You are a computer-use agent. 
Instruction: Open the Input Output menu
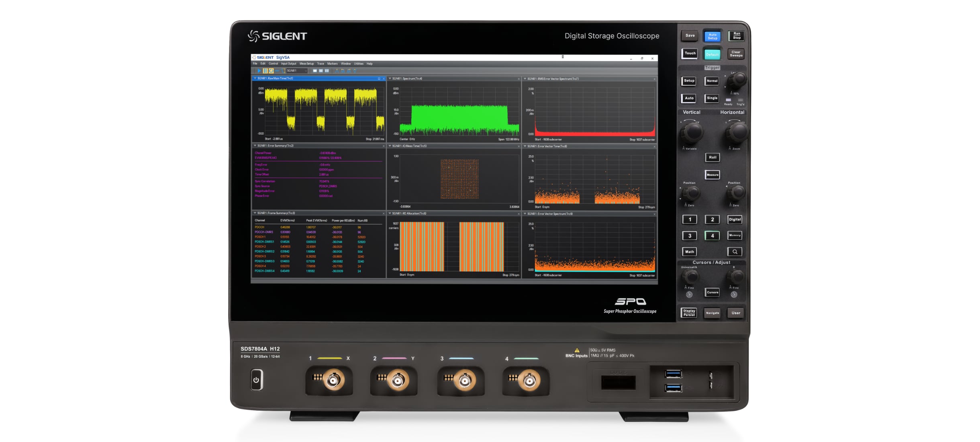point(289,63)
